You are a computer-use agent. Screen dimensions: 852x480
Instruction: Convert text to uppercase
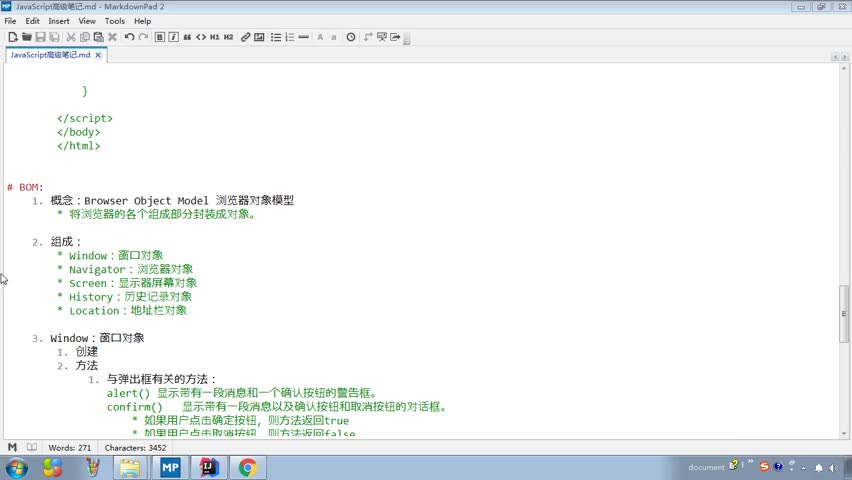(320, 37)
